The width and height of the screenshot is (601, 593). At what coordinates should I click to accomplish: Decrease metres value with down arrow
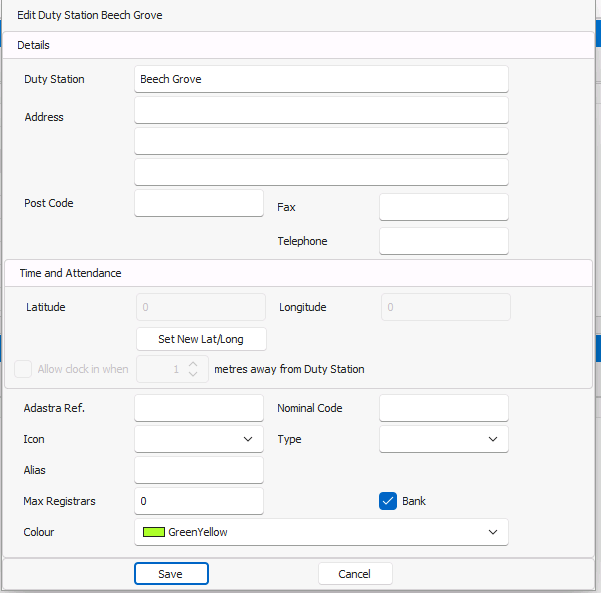point(193,375)
